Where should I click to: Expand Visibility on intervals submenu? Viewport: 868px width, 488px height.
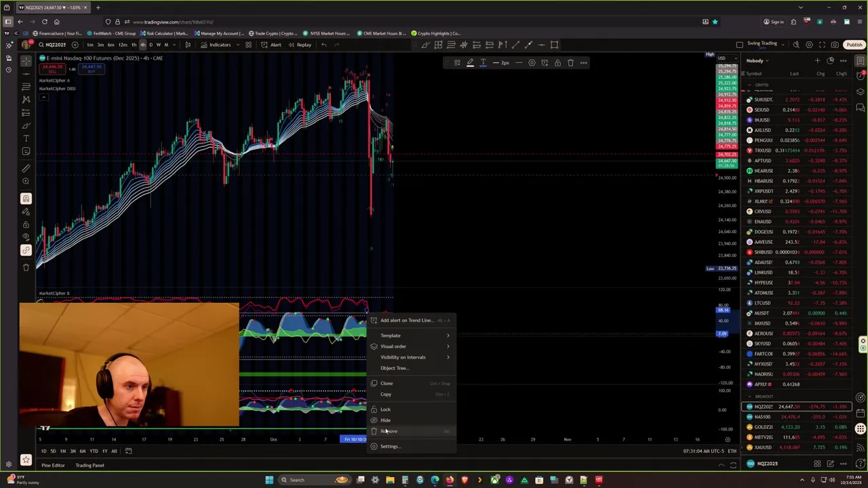click(412, 357)
